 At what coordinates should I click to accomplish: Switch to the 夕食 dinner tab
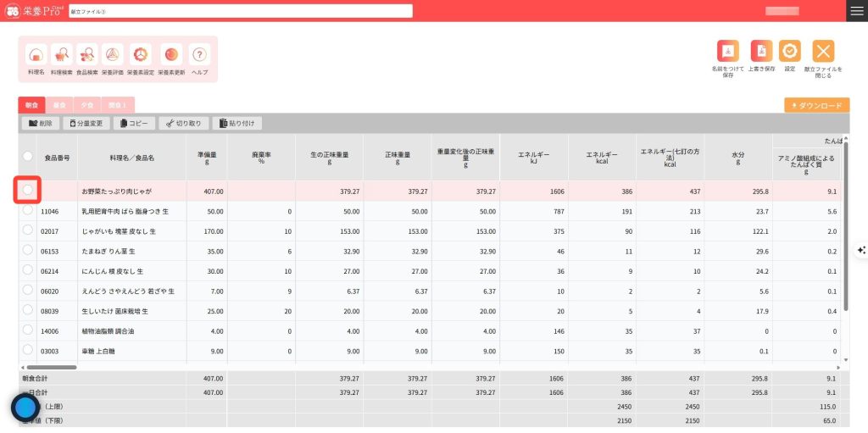tap(86, 105)
